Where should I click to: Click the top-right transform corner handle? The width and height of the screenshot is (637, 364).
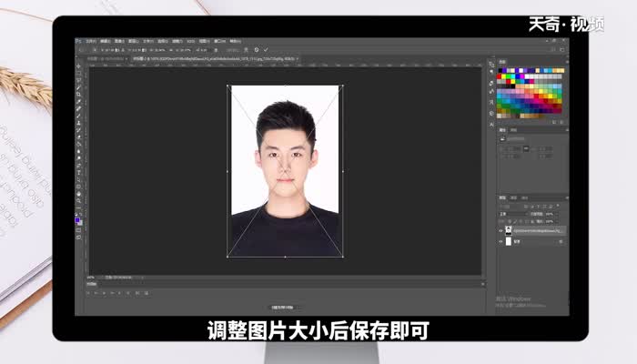pyautogui.click(x=343, y=86)
